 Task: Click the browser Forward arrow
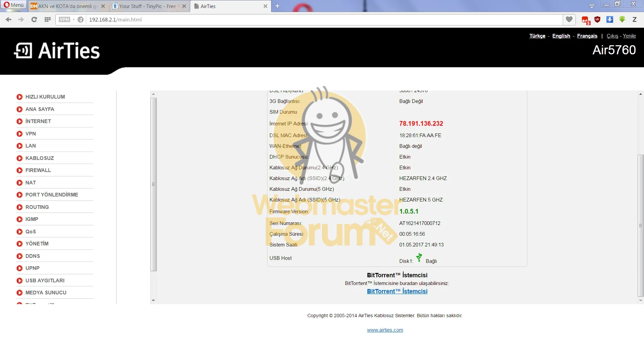[21, 19]
